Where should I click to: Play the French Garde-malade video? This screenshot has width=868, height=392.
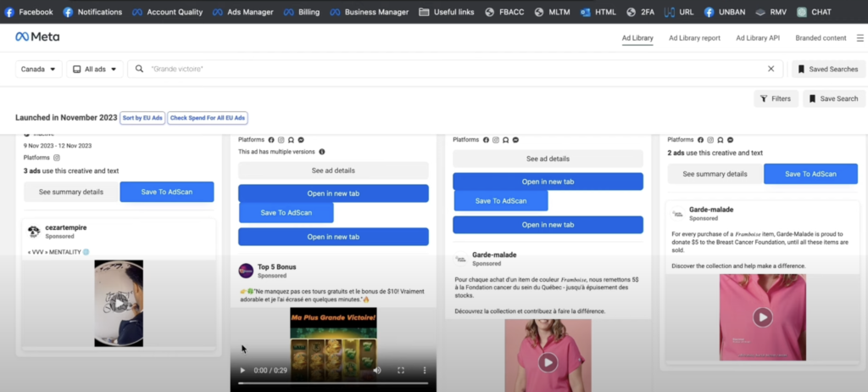point(548,362)
